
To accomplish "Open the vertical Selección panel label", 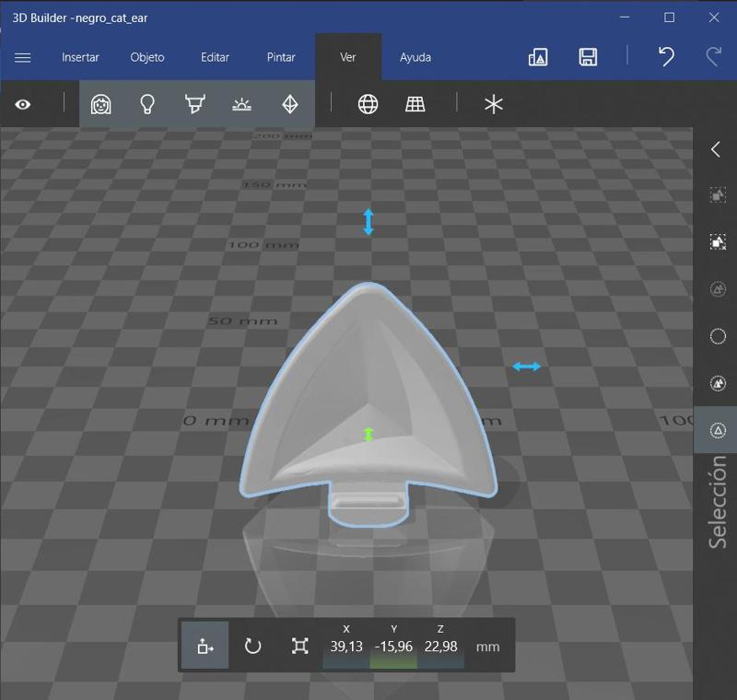I will (718, 502).
